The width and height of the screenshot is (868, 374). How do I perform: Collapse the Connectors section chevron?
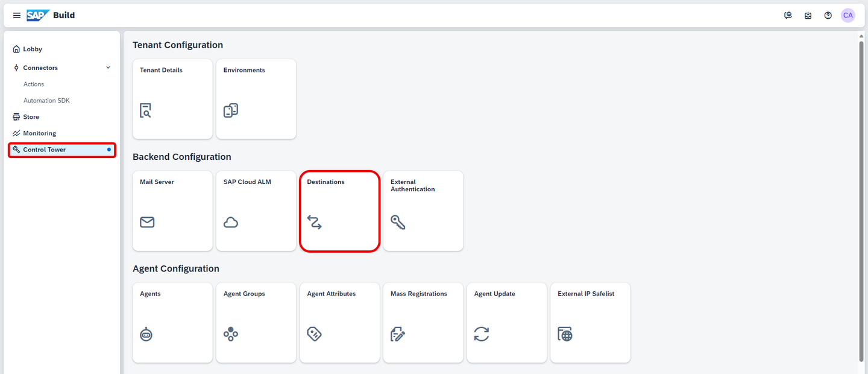click(108, 68)
